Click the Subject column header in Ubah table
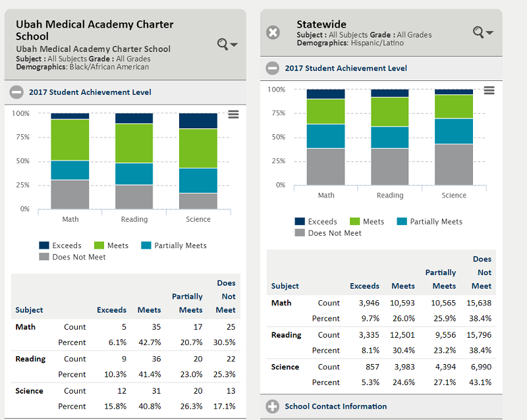 [x=29, y=310]
